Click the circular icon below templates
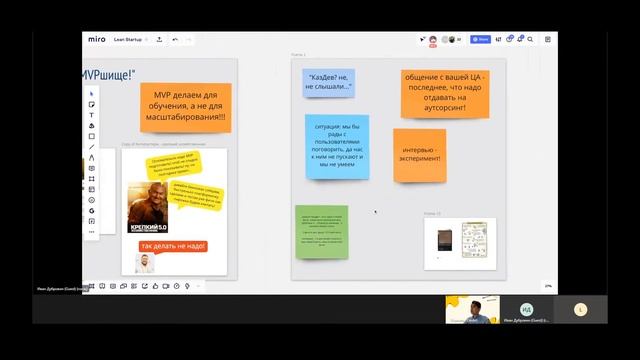Screen dimensions: 640x360 (91, 200)
